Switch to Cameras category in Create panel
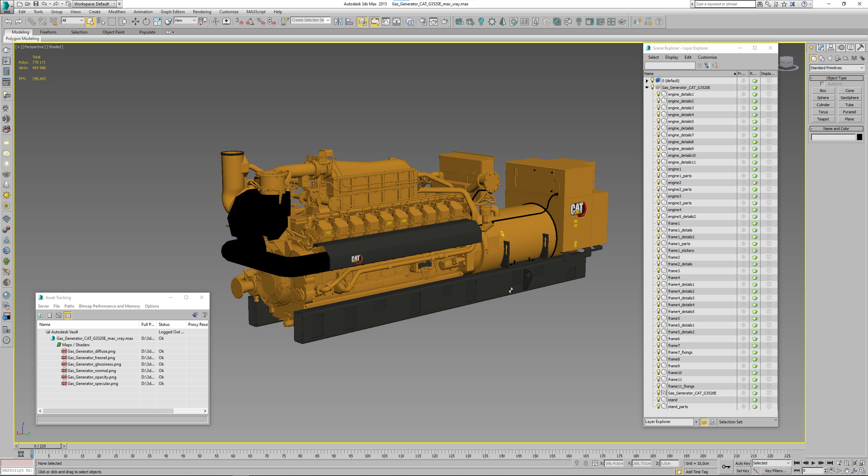 [x=838, y=58]
